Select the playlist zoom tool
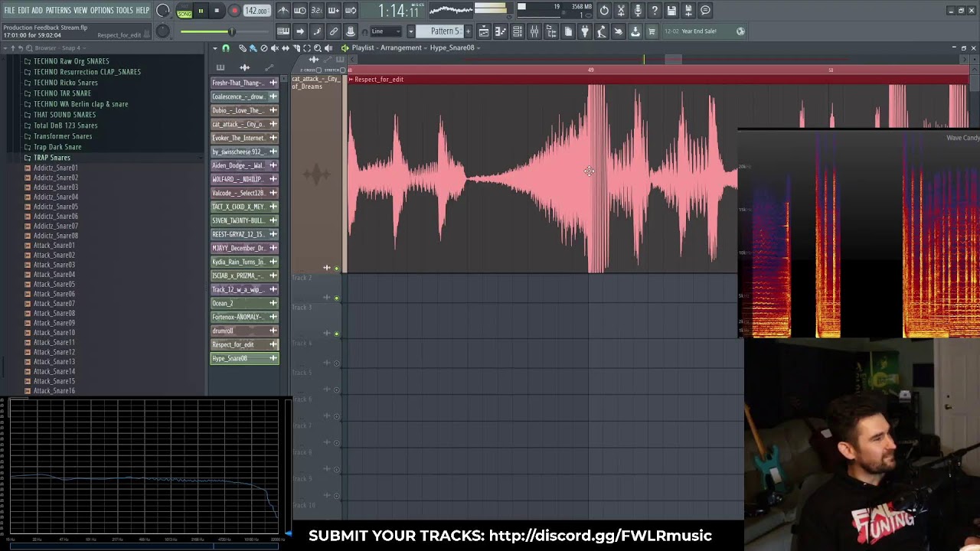Viewport: 980px width, 551px height. (318, 48)
